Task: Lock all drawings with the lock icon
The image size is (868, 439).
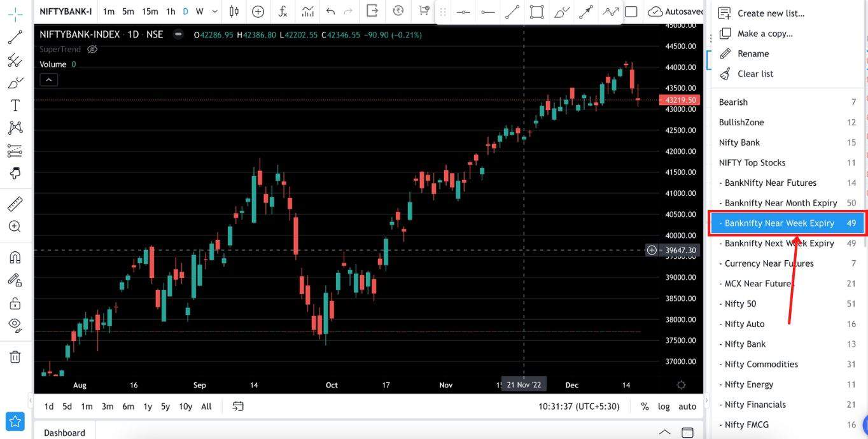Action: click(15, 302)
